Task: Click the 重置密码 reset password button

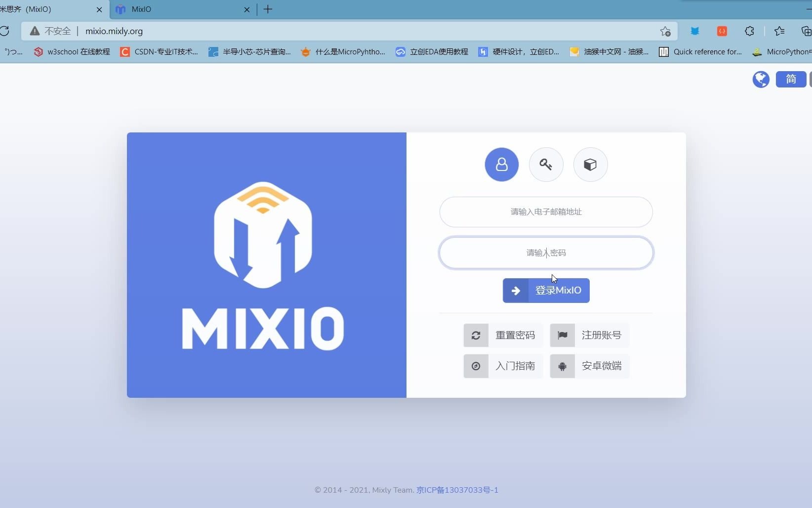Action: pos(503,335)
